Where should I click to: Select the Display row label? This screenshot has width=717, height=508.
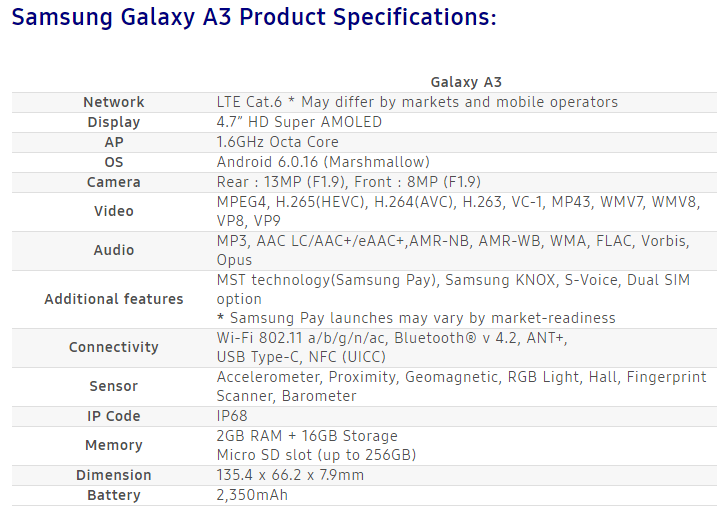coord(114,122)
